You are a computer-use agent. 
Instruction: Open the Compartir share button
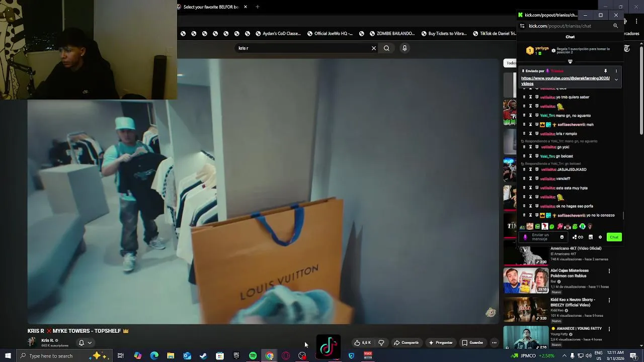(x=406, y=343)
